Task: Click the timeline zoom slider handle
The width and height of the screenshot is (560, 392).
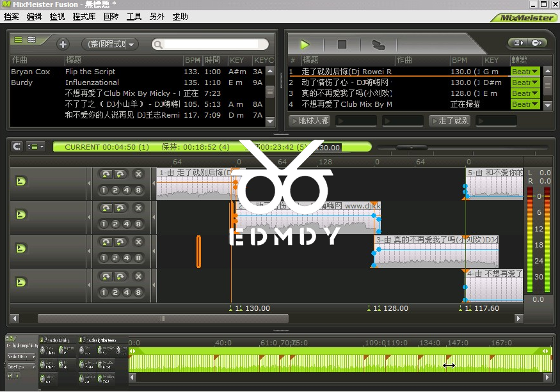Action: tap(412, 147)
